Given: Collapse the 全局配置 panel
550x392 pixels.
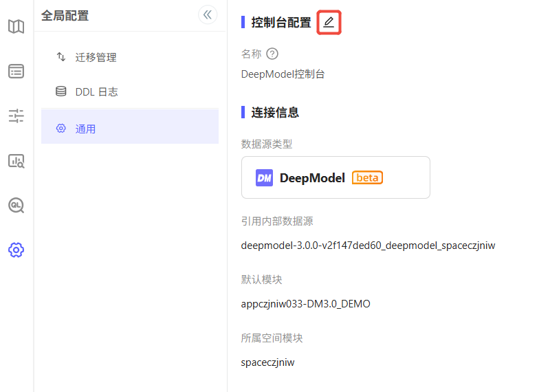Looking at the screenshot, I should point(208,14).
